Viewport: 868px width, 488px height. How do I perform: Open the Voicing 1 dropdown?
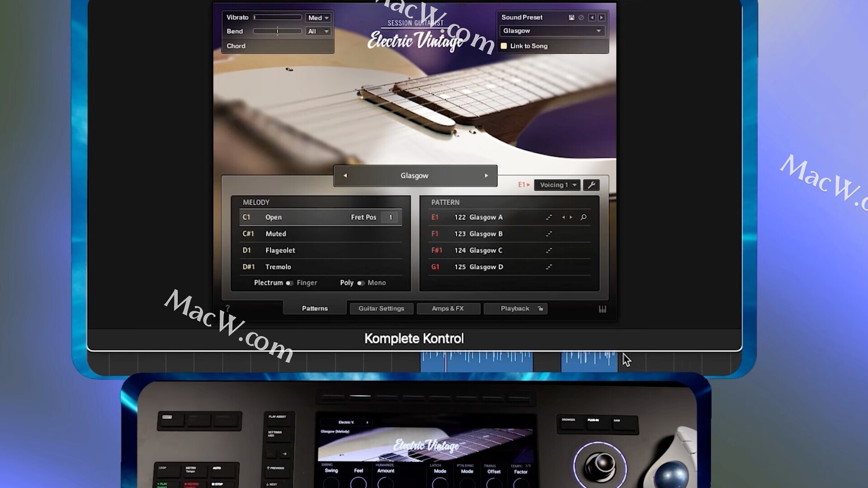pyautogui.click(x=557, y=185)
